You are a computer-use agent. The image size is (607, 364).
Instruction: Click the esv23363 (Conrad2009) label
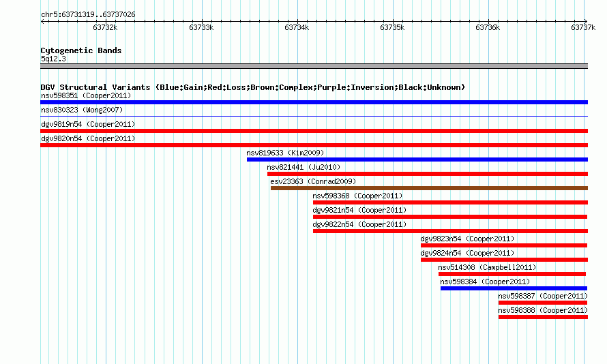click(x=313, y=181)
